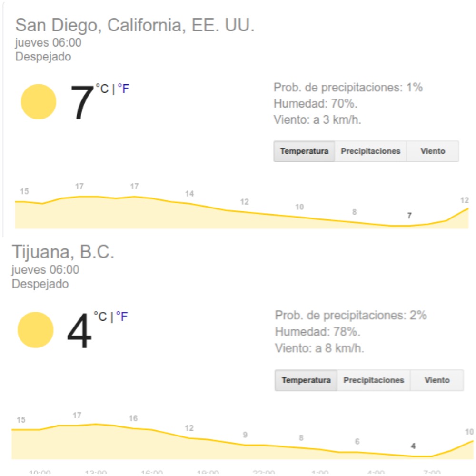Select the 10 degree point on San Diego graph
The image size is (476, 476).
(299, 207)
